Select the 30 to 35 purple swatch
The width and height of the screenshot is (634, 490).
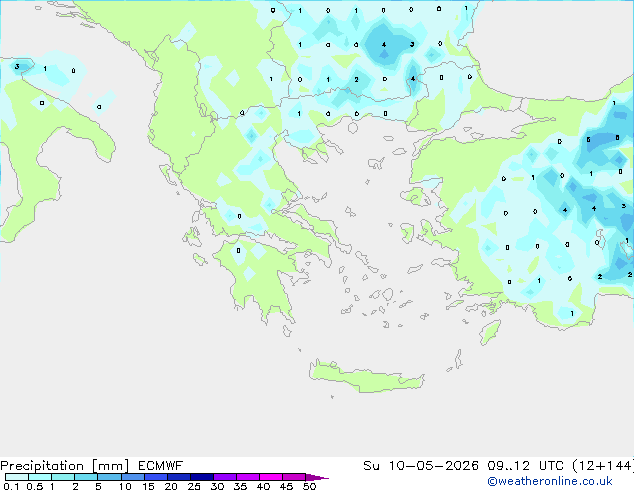tap(224, 477)
